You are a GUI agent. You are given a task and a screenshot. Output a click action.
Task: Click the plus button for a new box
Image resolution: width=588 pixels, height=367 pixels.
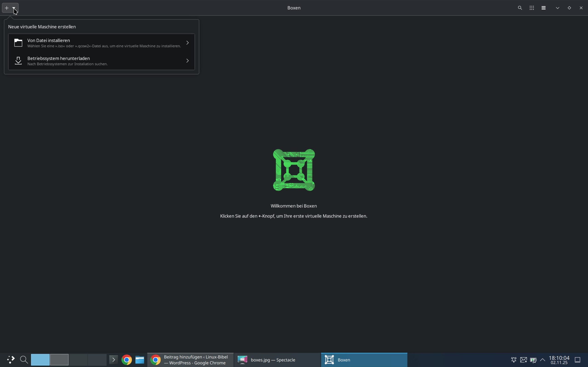[x=7, y=8]
